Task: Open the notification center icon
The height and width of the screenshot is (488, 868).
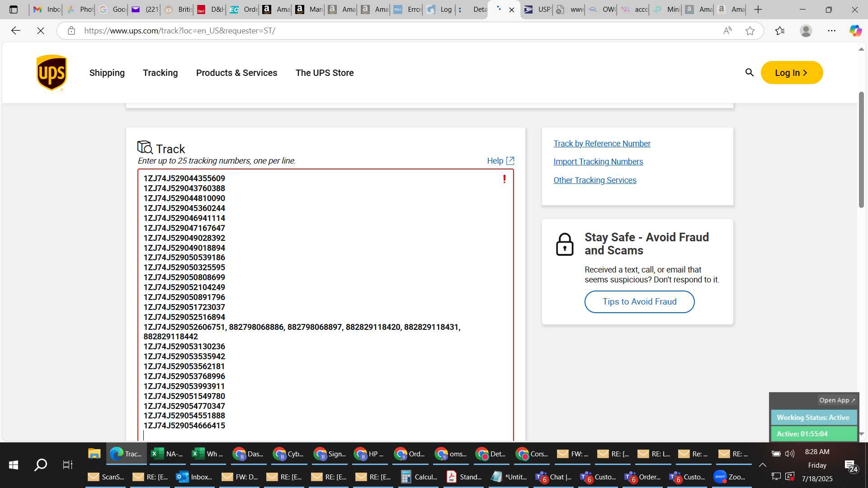Action: click(x=850, y=466)
